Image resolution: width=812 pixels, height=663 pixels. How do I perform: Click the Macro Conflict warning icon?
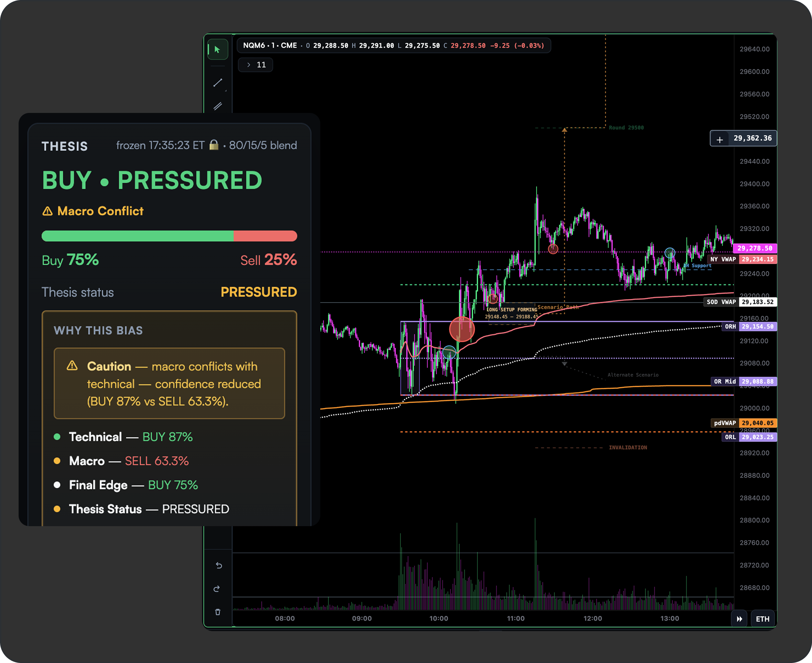(48, 211)
